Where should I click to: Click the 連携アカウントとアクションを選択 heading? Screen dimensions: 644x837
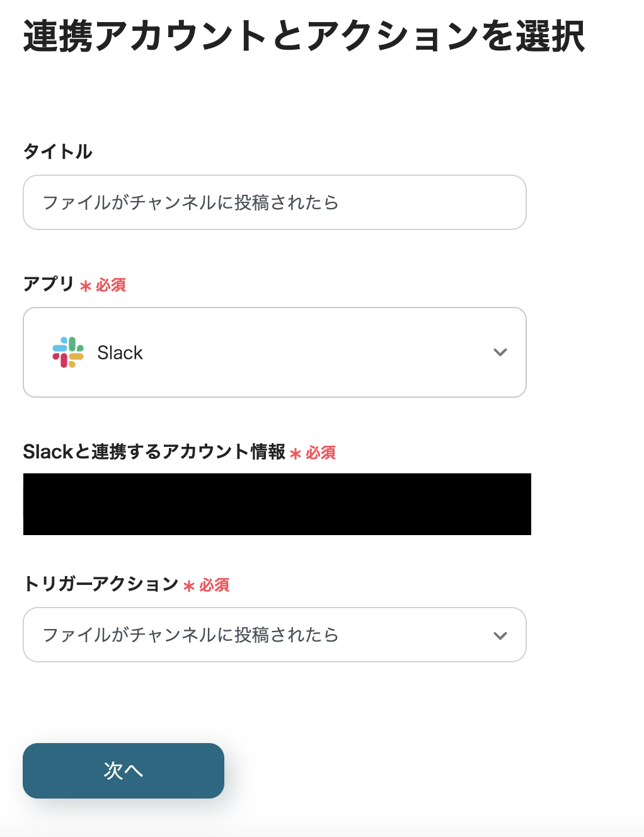tap(304, 36)
